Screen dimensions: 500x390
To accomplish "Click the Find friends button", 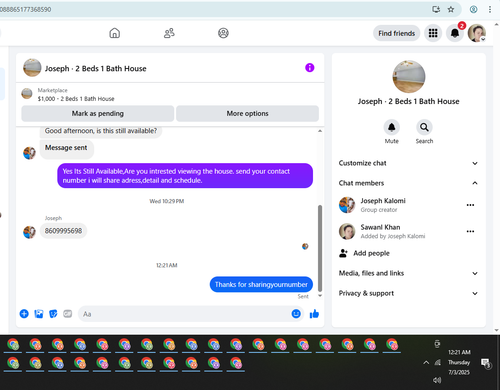I will [x=396, y=33].
